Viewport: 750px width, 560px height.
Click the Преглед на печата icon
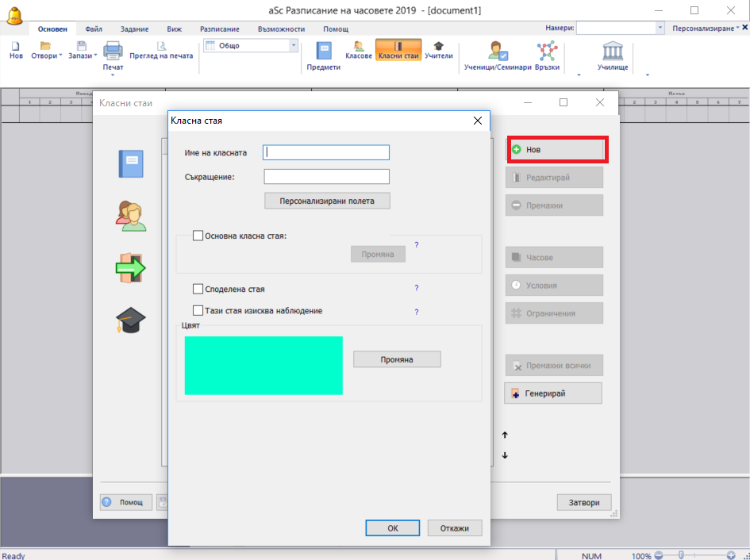161,50
